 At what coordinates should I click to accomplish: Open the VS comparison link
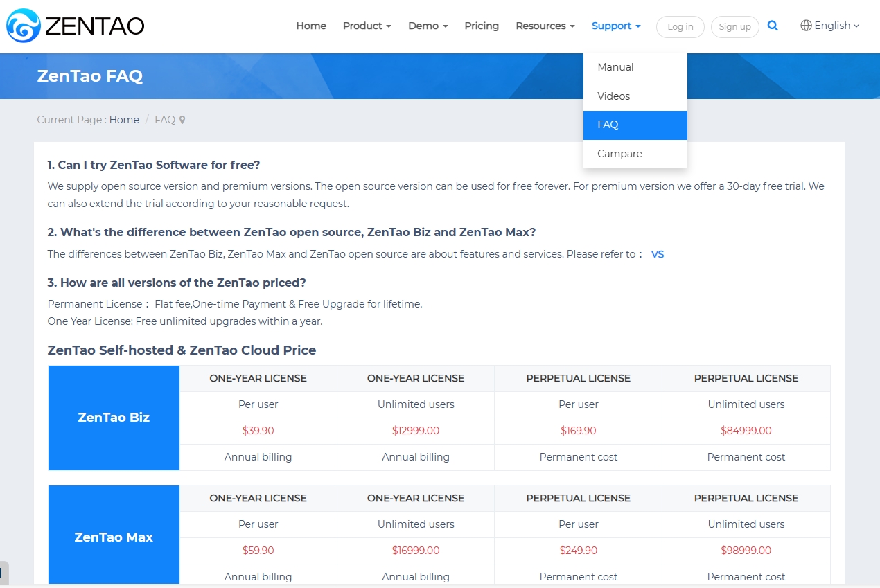pos(658,254)
